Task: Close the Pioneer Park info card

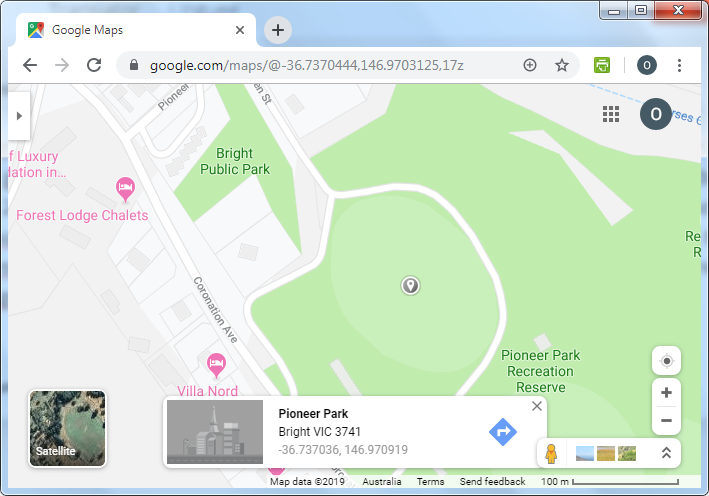Action: (x=537, y=406)
